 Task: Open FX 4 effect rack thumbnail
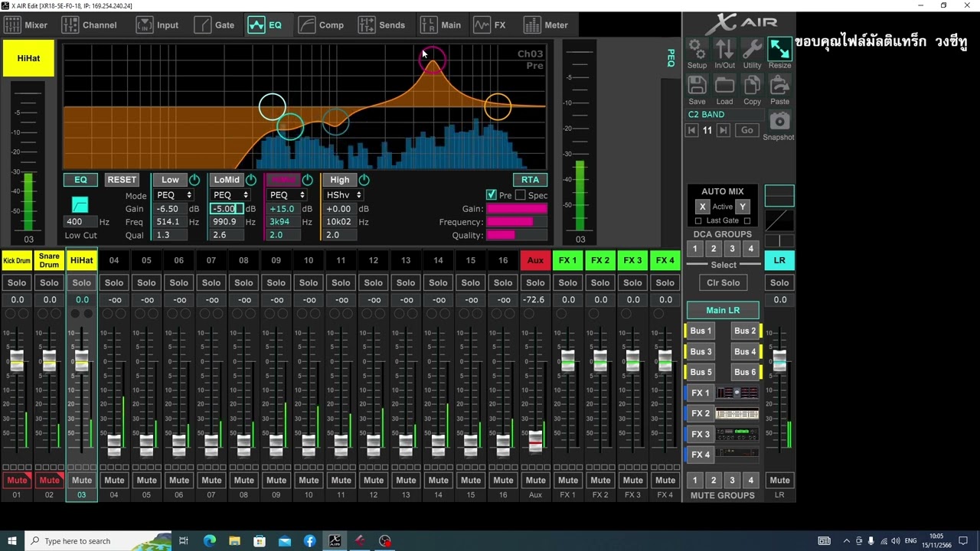[x=737, y=455]
